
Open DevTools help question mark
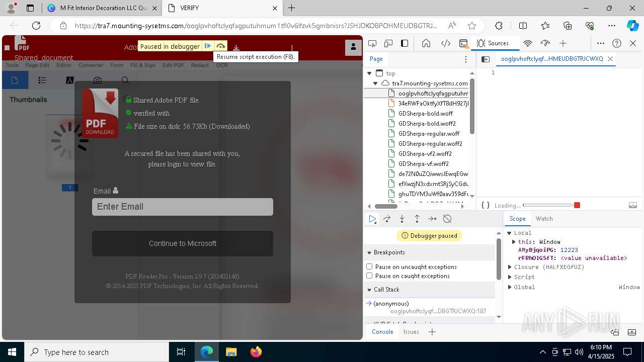click(617, 43)
